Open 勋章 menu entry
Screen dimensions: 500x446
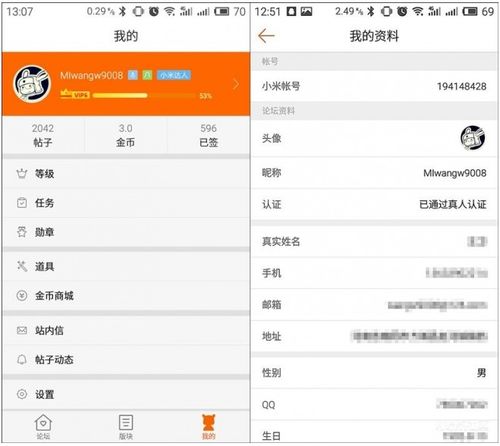pyautogui.click(x=126, y=232)
